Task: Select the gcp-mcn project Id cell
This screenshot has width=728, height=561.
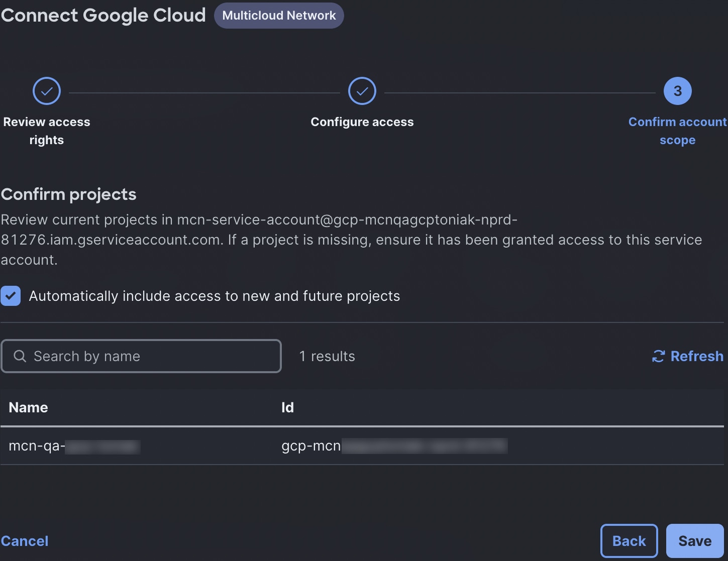Action: pos(394,445)
